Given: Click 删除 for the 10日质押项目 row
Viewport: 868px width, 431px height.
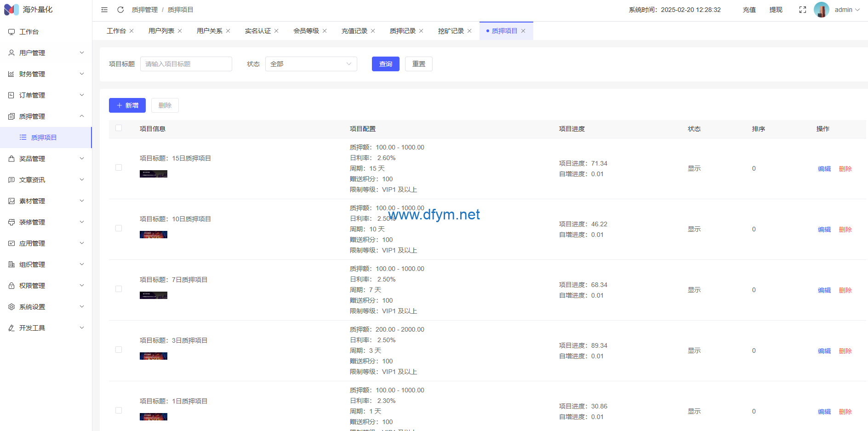Looking at the screenshot, I should coord(845,230).
